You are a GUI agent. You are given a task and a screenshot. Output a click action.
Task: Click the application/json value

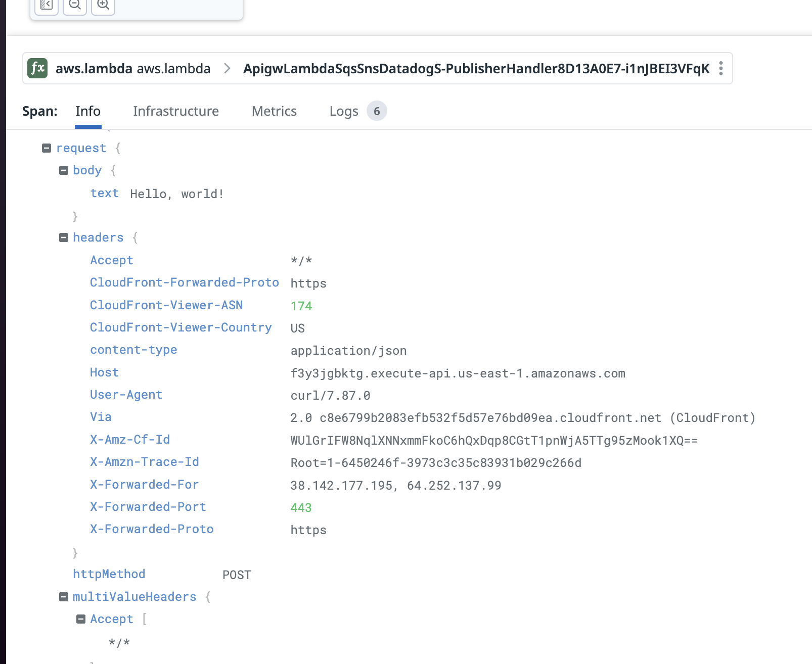(348, 351)
